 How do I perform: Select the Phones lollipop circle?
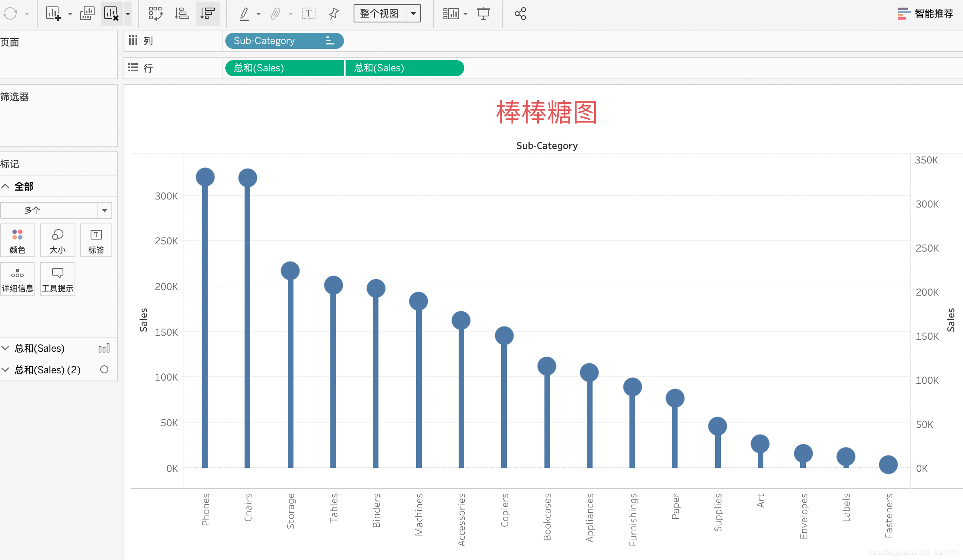pyautogui.click(x=205, y=177)
